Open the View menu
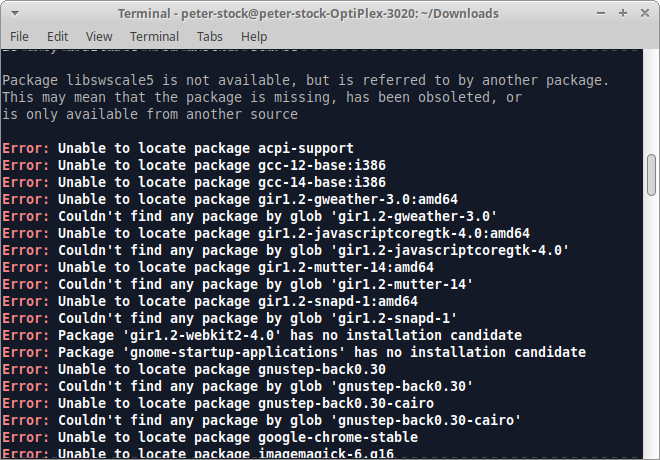The width and height of the screenshot is (660, 460). coord(99,37)
